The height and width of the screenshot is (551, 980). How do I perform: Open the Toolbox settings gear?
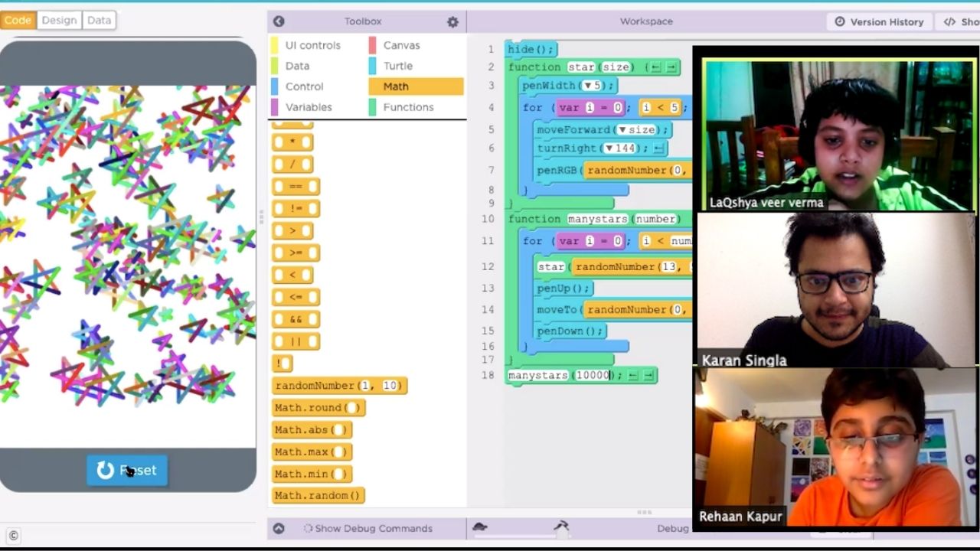452,22
